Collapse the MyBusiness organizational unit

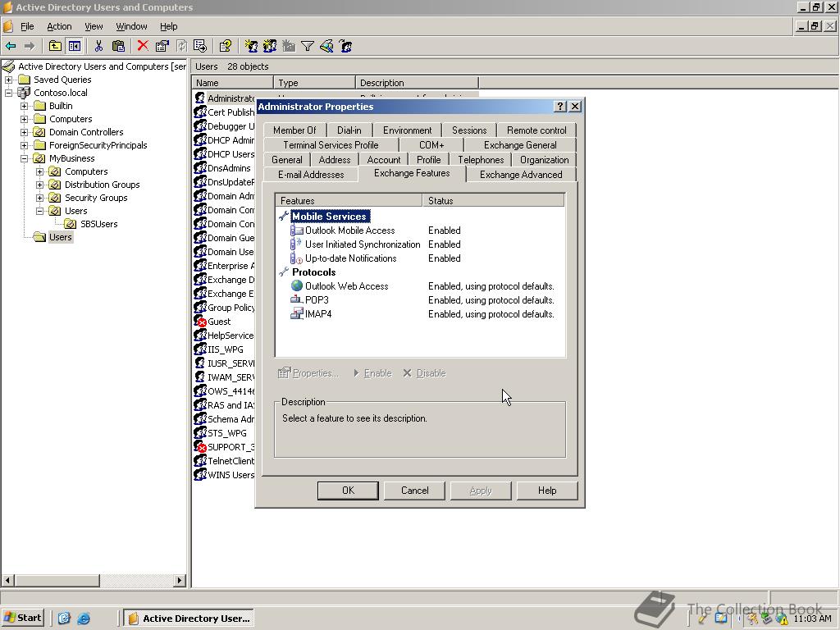coord(24,158)
